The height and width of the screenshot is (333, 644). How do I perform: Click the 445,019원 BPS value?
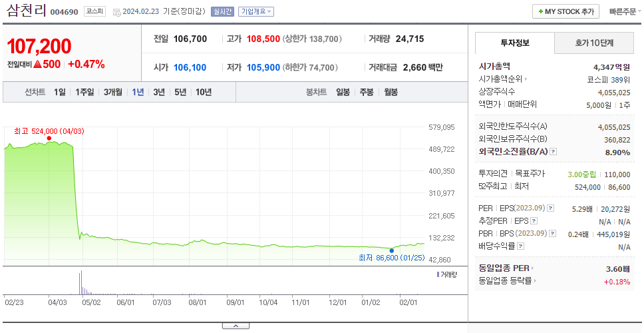(x=613, y=234)
